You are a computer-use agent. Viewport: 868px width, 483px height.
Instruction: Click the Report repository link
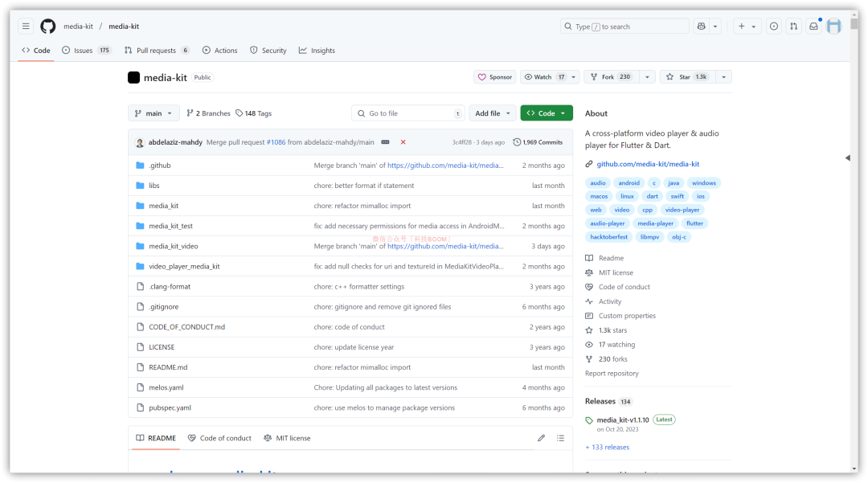[x=612, y=374]
